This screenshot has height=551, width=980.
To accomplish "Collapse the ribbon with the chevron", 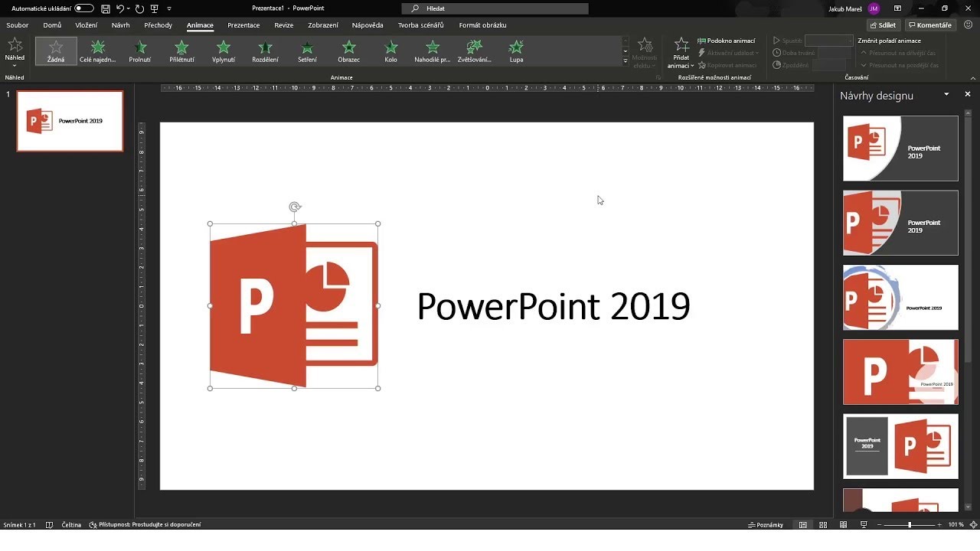I will pyautogui.click(x=973, y=77).
